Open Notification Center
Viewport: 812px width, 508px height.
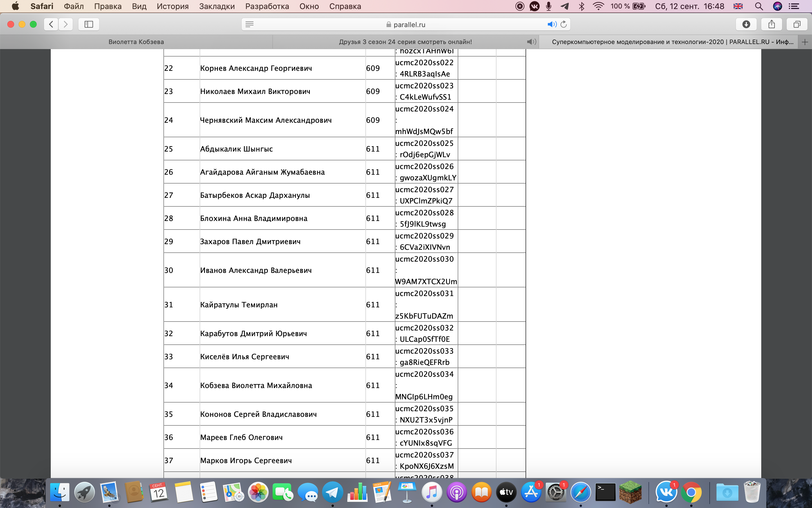794,6
